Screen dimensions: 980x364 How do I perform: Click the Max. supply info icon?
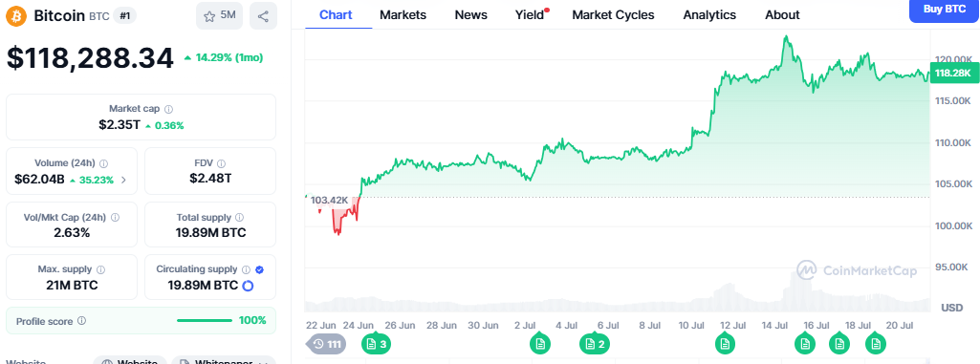[x=100, y=269]
